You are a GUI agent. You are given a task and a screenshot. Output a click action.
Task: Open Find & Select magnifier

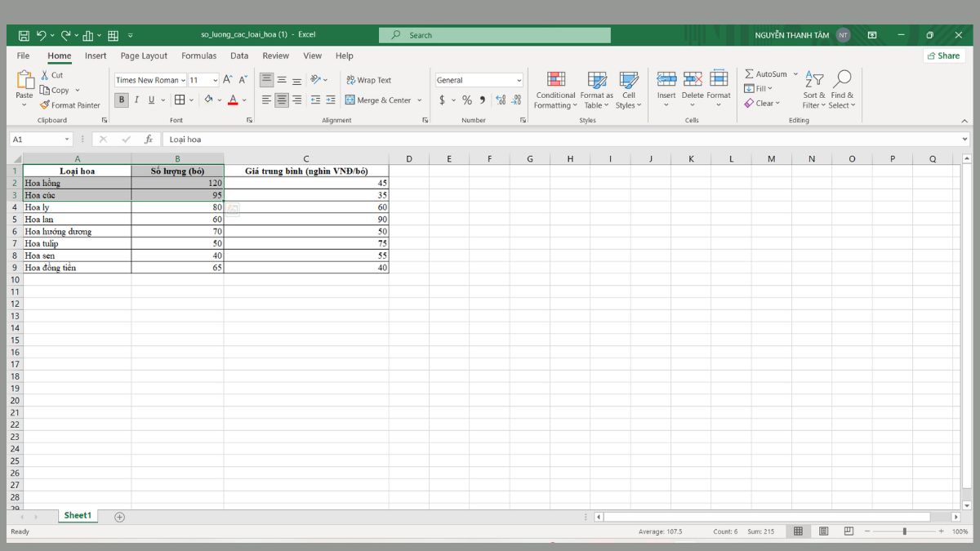click(x=842, y=90)
